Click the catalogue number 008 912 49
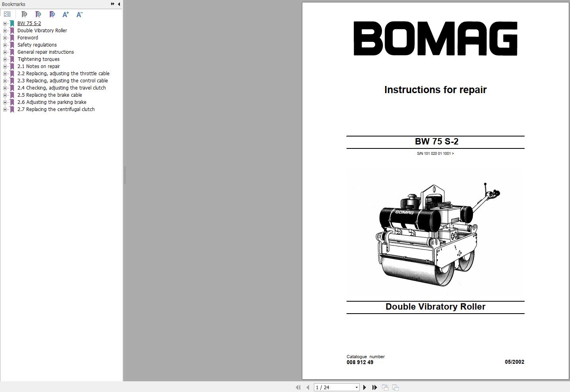570x392 pixels. tap(360, 362)
